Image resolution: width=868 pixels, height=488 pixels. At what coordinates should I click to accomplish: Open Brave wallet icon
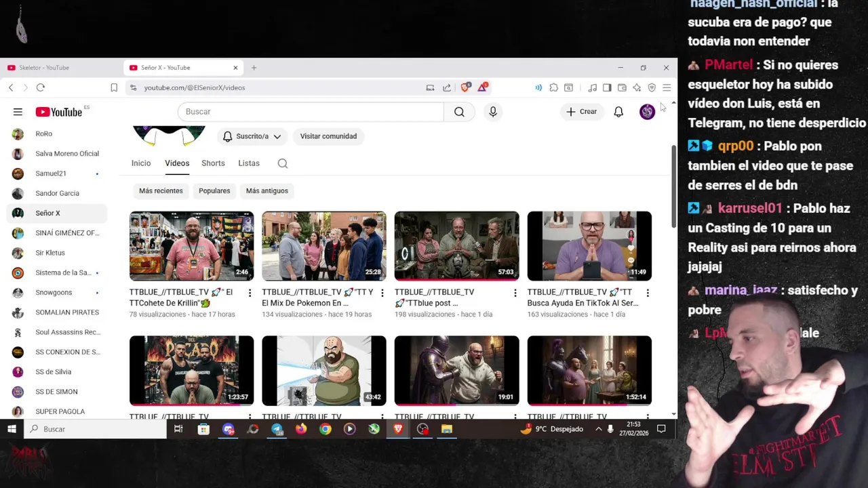[622, 87]
